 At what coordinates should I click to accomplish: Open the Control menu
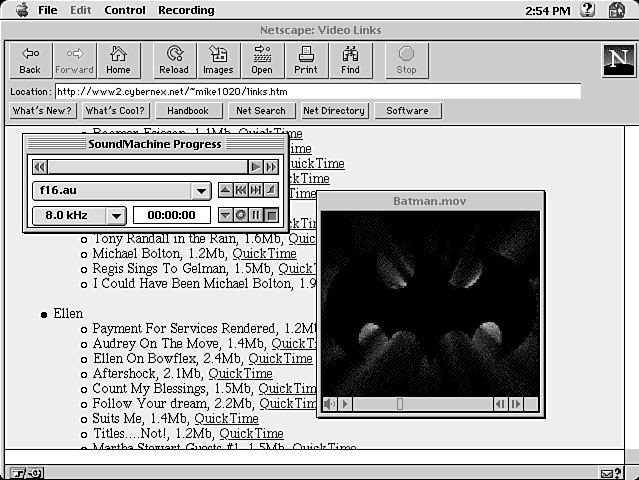pos(124,10)
